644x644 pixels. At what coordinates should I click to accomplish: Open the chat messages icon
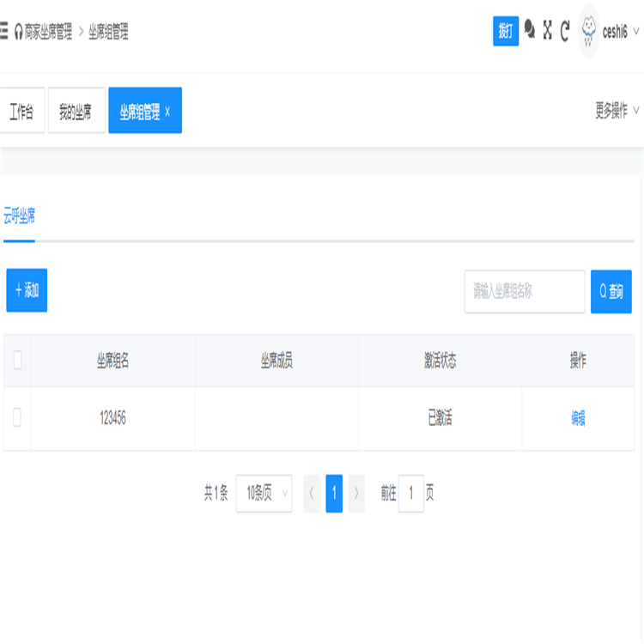[x=530, y=30]
